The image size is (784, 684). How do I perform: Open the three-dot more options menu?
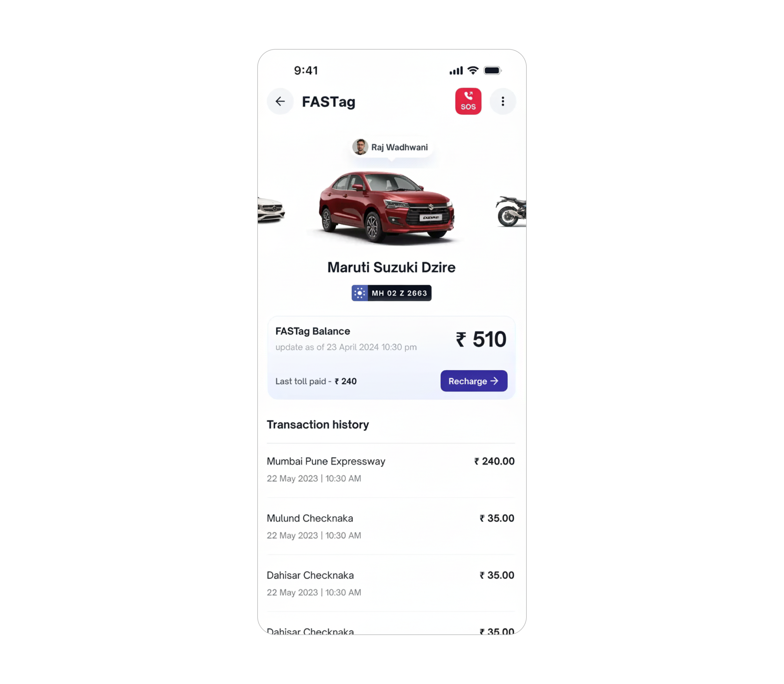tap(503, 102)
